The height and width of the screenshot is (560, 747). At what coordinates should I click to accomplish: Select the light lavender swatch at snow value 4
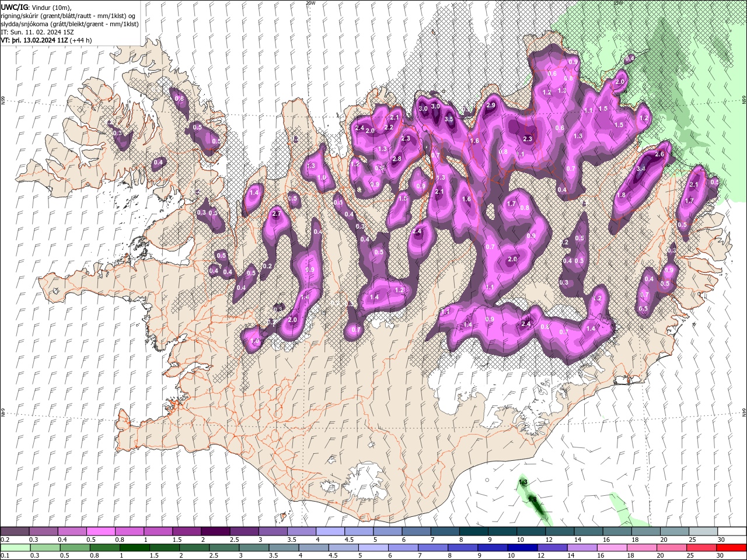pyautogui.click(x=330, y=531)
